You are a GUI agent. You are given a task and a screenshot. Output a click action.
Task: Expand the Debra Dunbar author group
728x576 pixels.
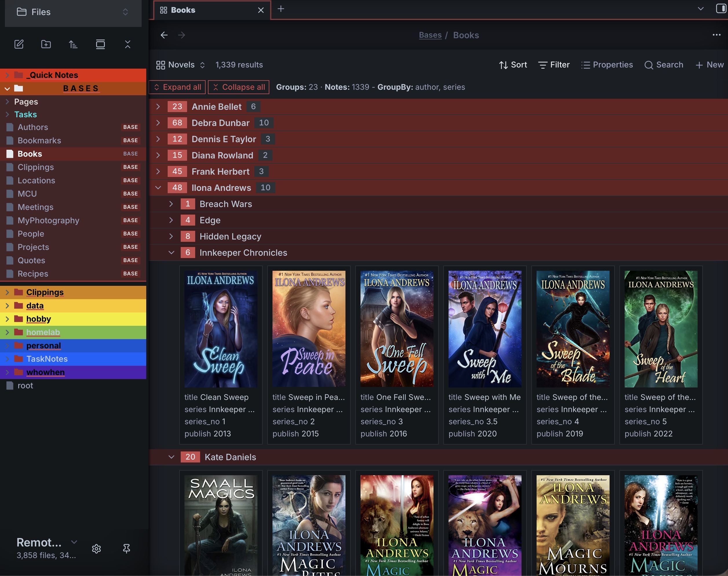pos(158,123)
